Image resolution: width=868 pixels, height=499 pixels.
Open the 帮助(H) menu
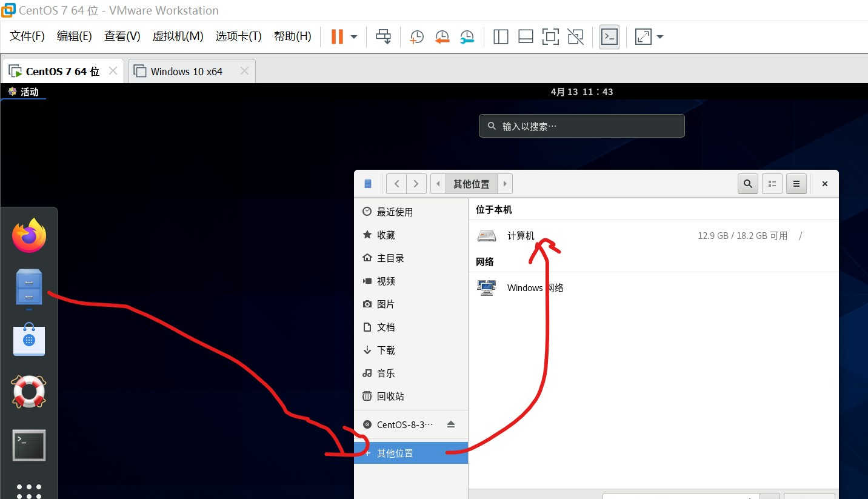(292, 36)
